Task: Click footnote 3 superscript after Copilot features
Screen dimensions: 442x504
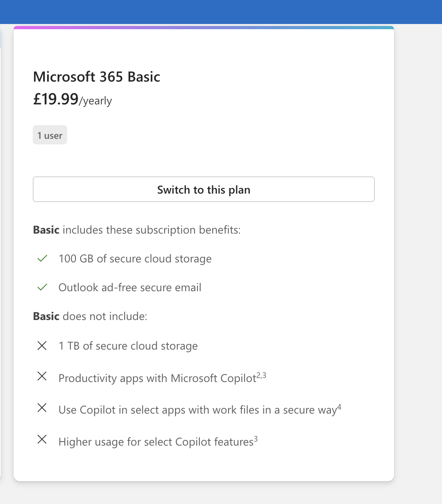Action: click(256, 439)
